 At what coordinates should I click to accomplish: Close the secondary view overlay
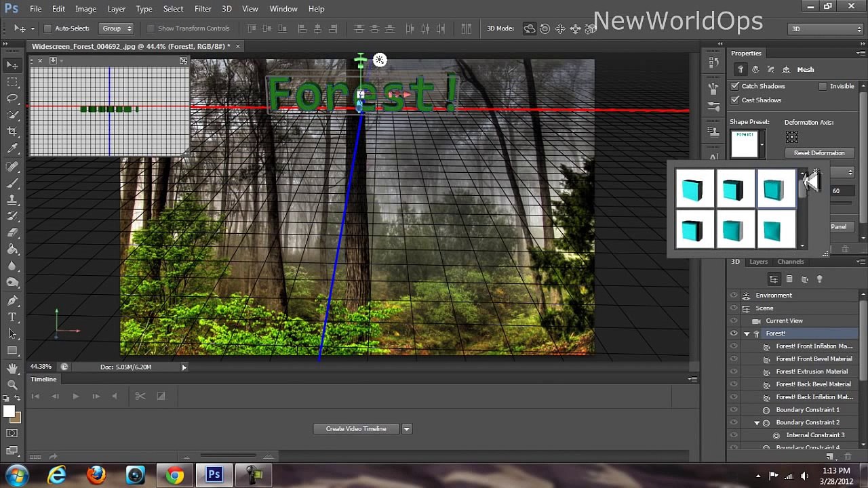click(x=40, y=61)
